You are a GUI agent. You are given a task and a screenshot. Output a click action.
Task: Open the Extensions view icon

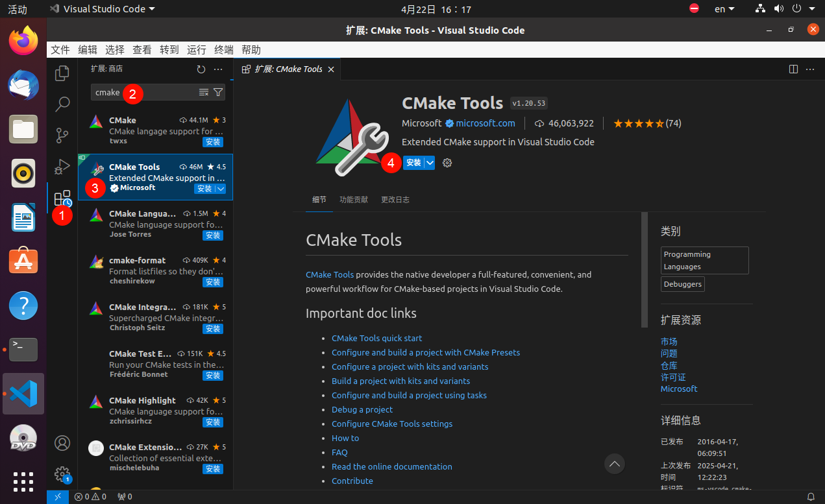tap(62, 198)
